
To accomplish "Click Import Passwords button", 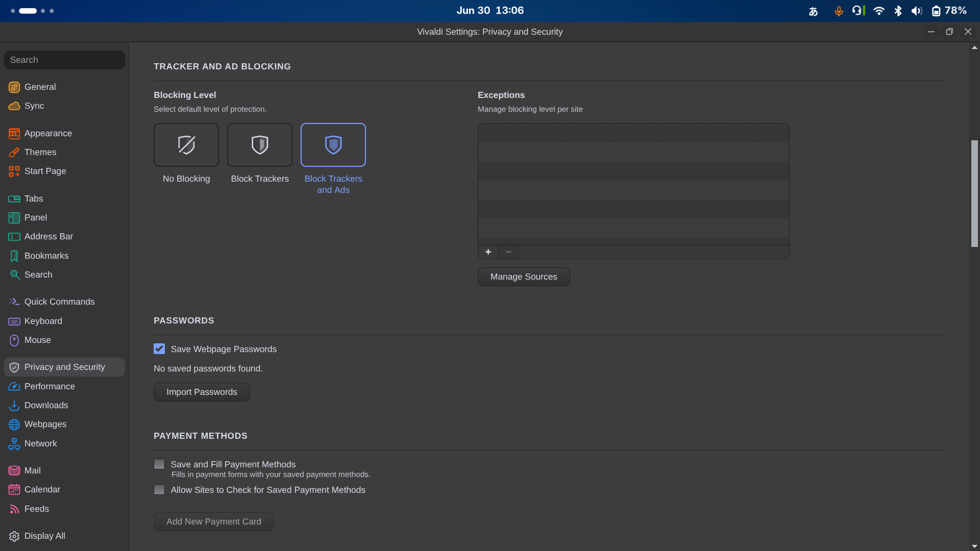I will click(x=202, y=392).
